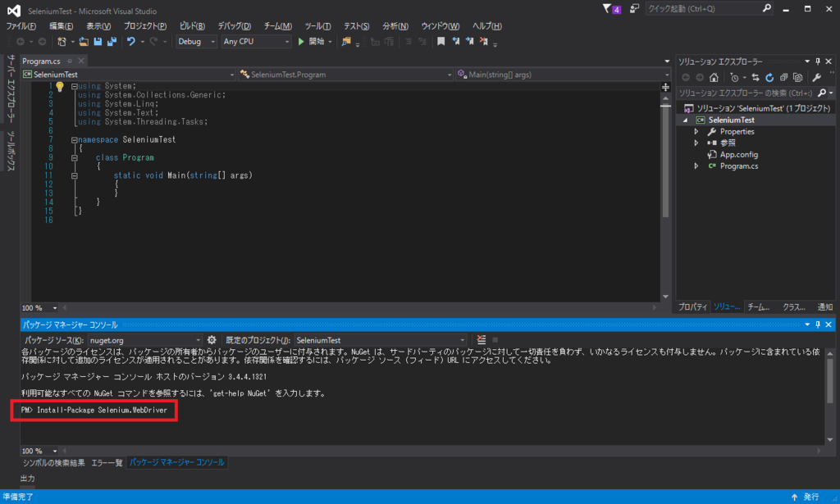Expand the 参照 references node
The image size is (840, 504).
[696, 143]
